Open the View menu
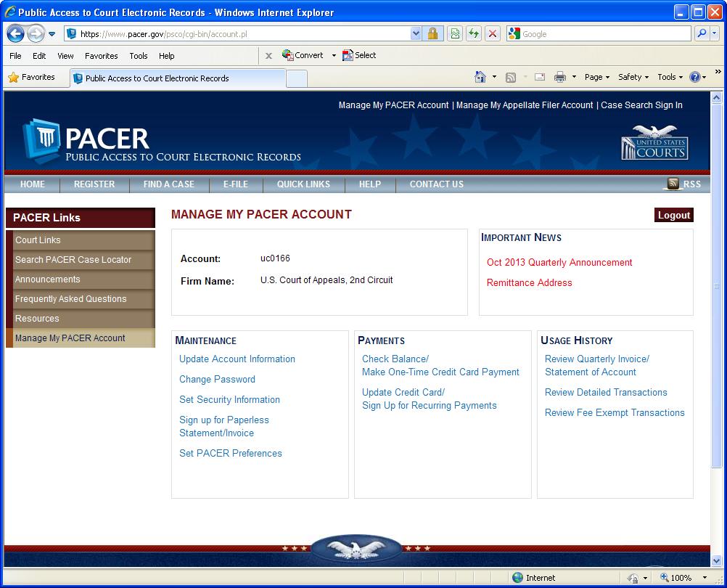This screenshot has height=588, width=727. 65,56
